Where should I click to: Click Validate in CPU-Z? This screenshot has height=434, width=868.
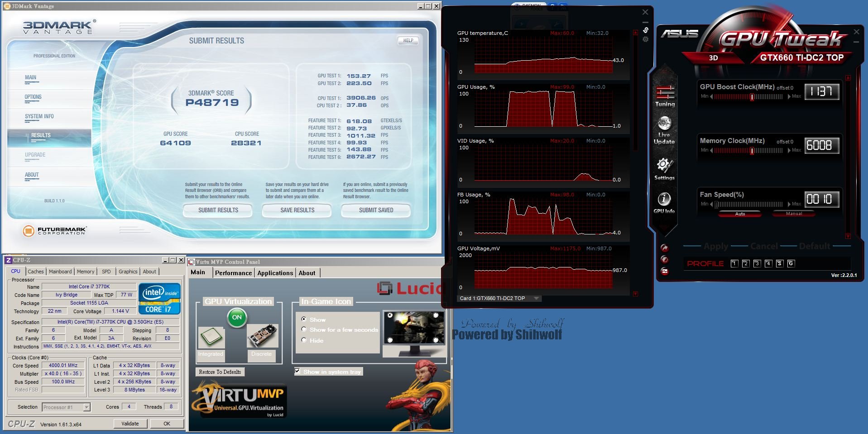130,424
